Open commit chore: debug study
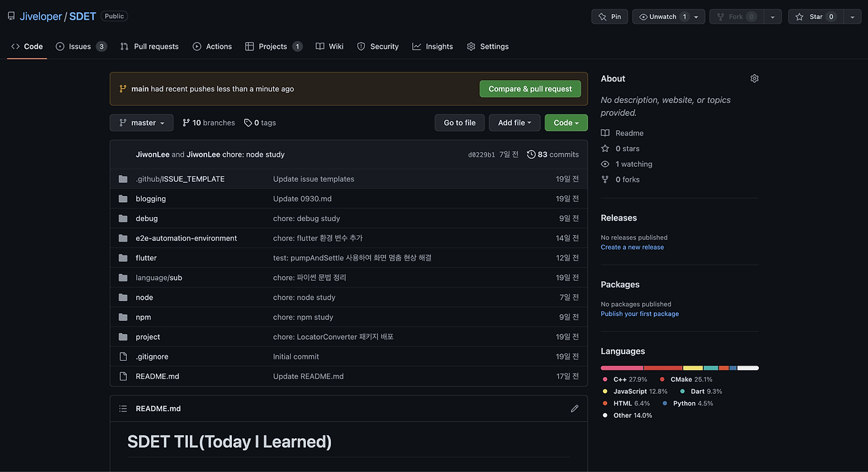The width and height of the screenshot is (868, 472). 307,218
